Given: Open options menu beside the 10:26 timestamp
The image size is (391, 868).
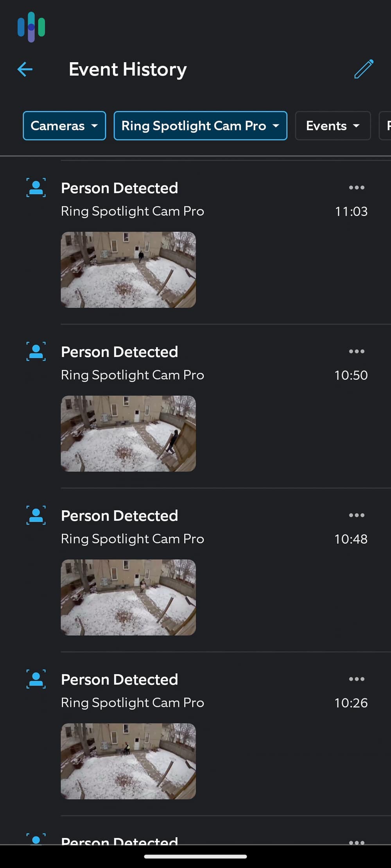Looking at the screenshot, I should point(357,679).
